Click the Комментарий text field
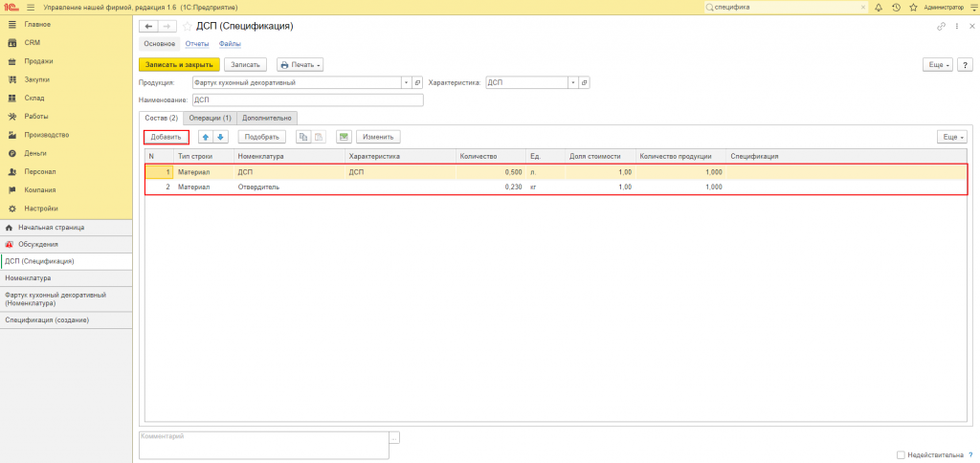 pos(263,446)
